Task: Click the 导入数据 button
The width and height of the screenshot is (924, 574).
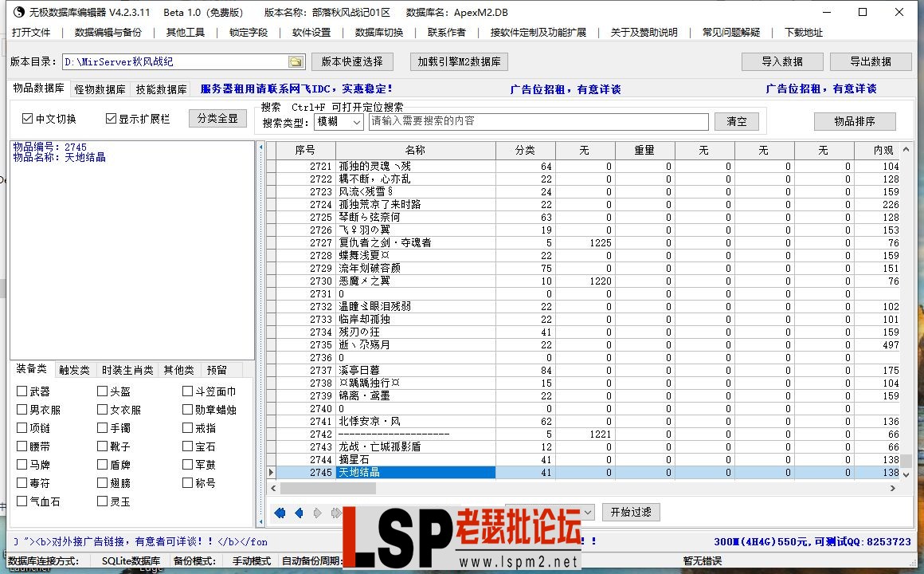Action: tap(782, 61)
